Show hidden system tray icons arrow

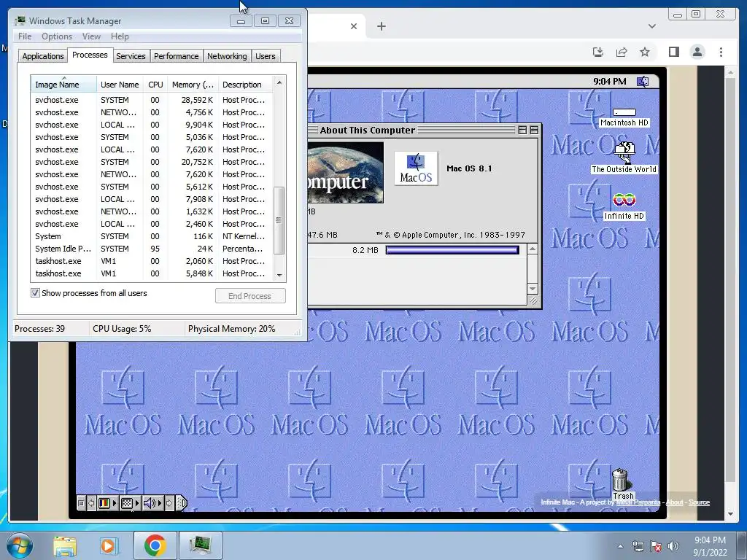pyautogui.click(x=620, y=546)
